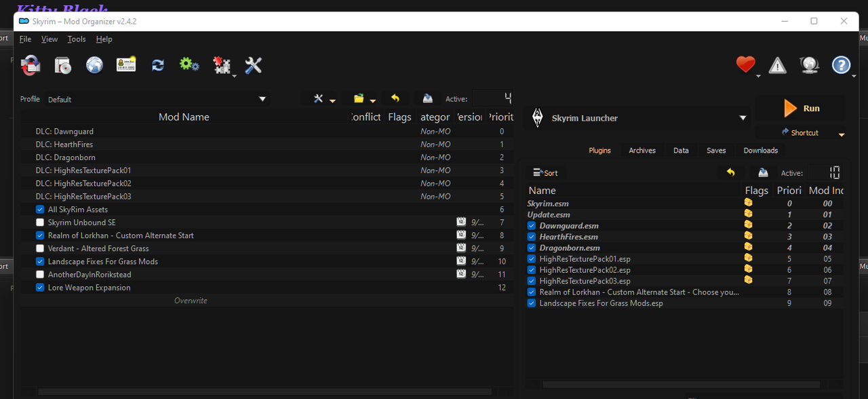Enable Verdant - Altered Forest Grass mod
The width and height of the screenshot is (868, 399).
click(x=40, y=248)
